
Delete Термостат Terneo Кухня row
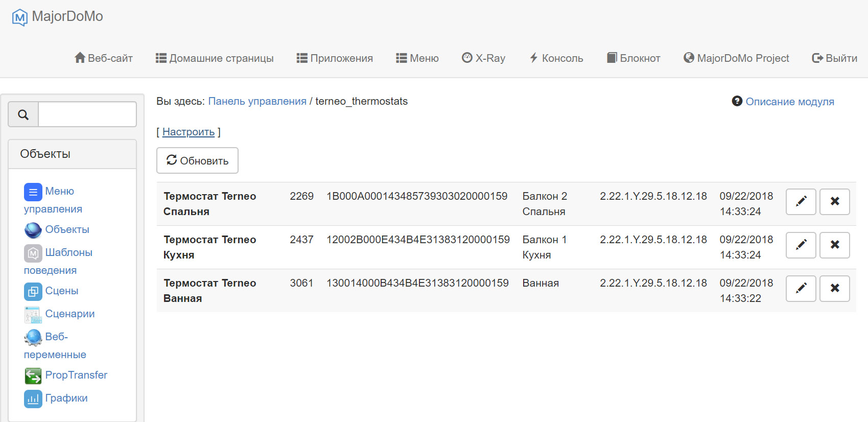click(835, 245)
